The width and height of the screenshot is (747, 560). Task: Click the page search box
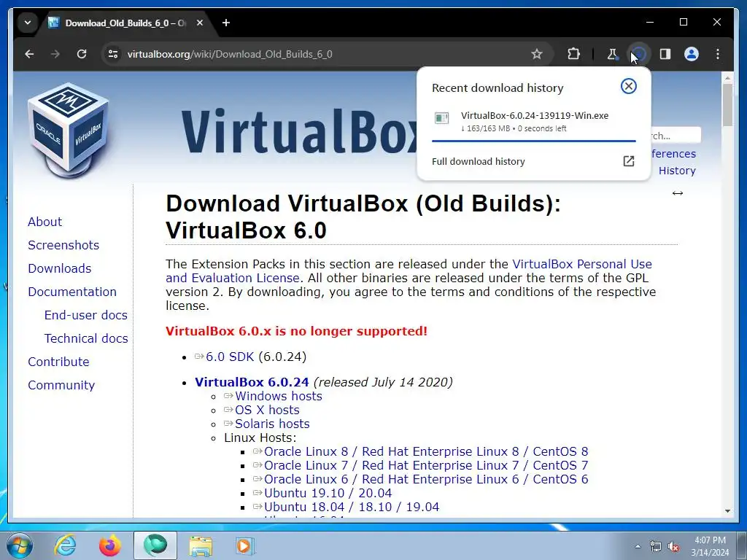point(676,136)
